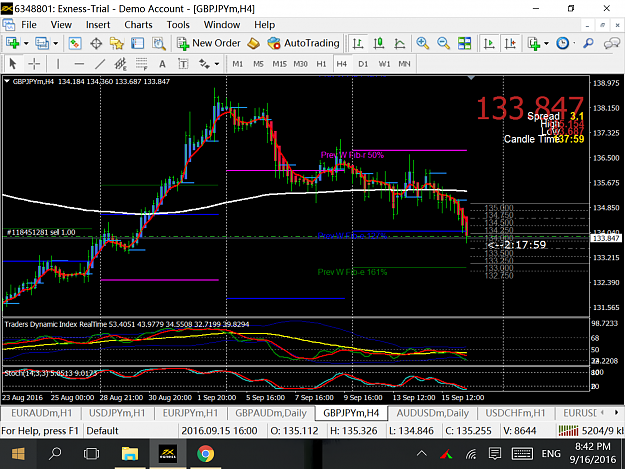Zoom in on the chart
This screenshot has height=469, width=625.
423,43
